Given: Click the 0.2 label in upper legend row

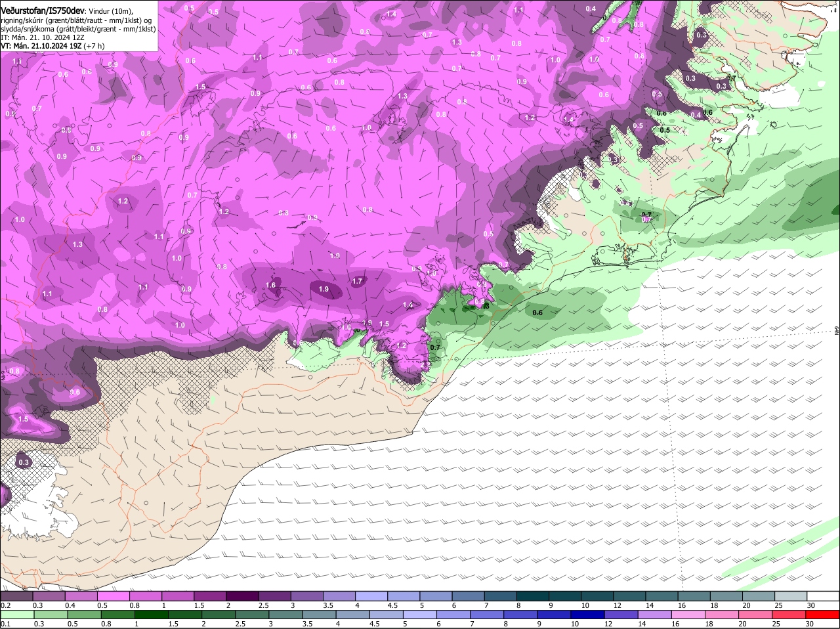Looking at the screenshot, I should coord(6,605).
